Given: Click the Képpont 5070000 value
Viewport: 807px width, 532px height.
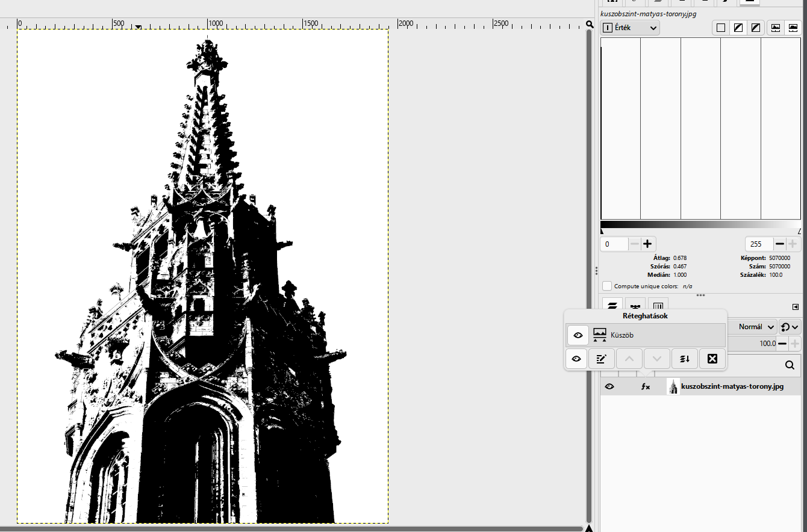Looking at the screenshot, I should click(780, 258).
